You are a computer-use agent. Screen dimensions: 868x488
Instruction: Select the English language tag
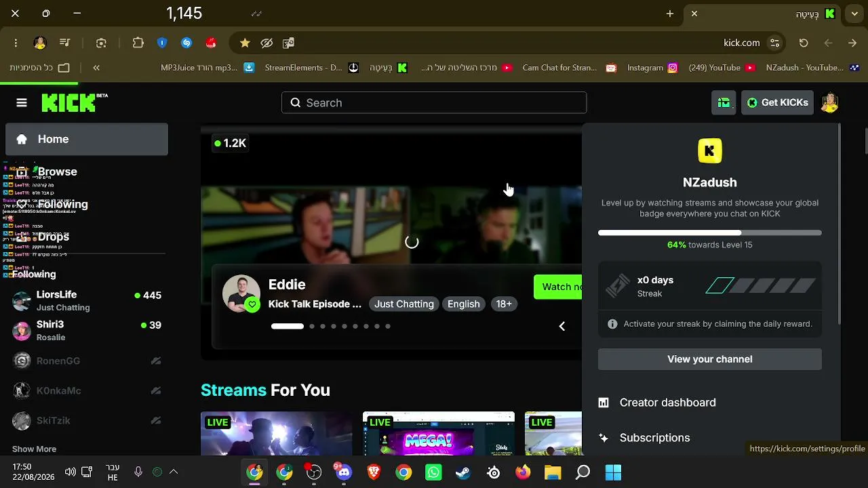pyautogui.click(x=464, y=304)
